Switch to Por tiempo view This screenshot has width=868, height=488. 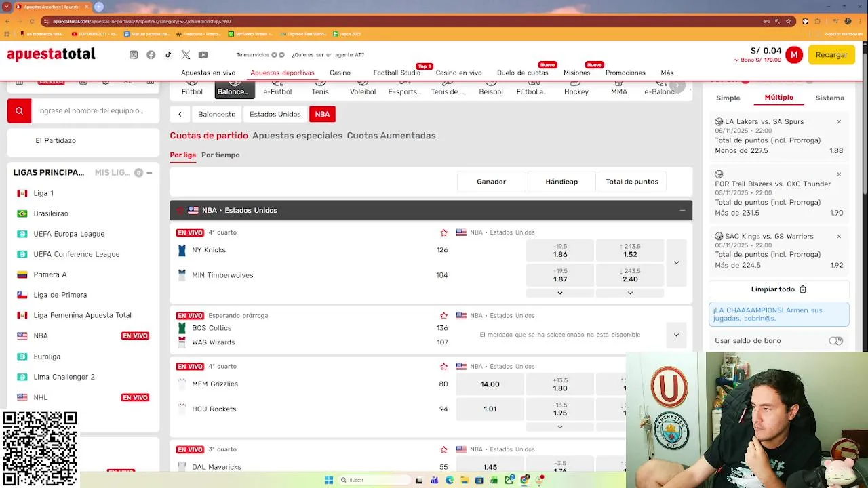coord(220,155)
